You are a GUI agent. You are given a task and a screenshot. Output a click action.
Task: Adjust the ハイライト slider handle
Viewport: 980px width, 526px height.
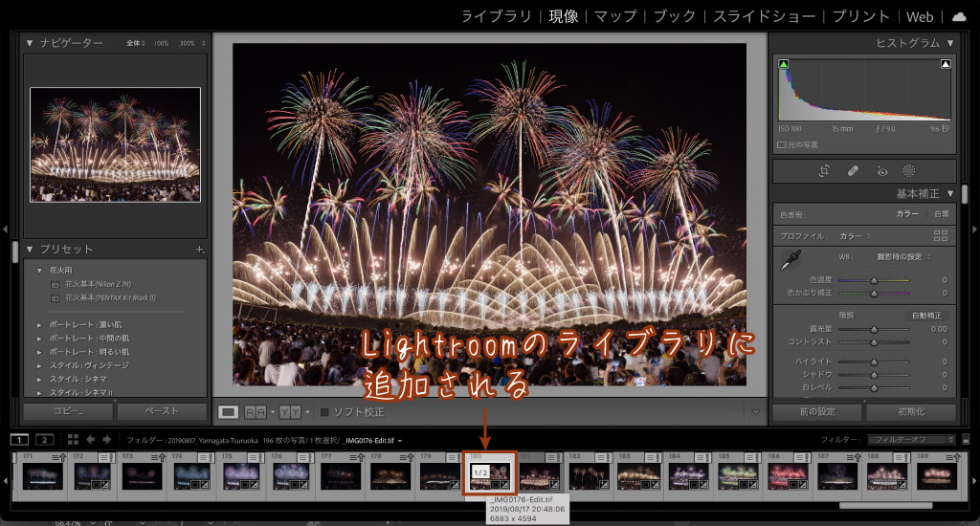874,362
